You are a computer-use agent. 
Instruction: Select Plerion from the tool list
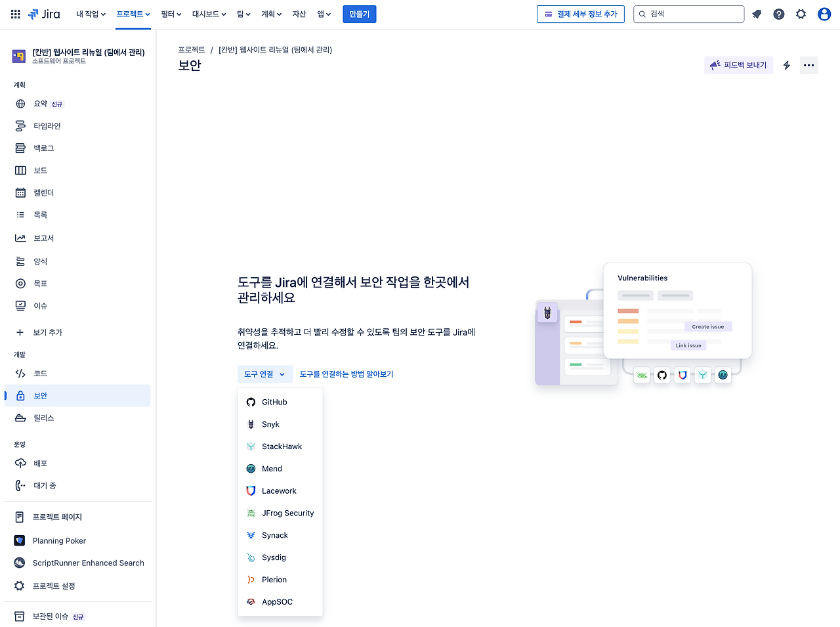[x=280, y=580]
